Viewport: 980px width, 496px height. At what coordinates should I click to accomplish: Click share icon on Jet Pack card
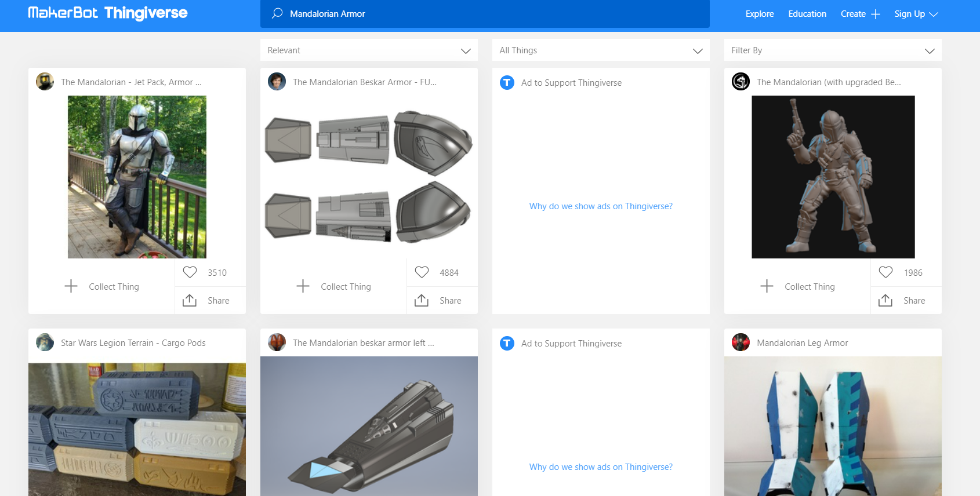click(190, 300)
